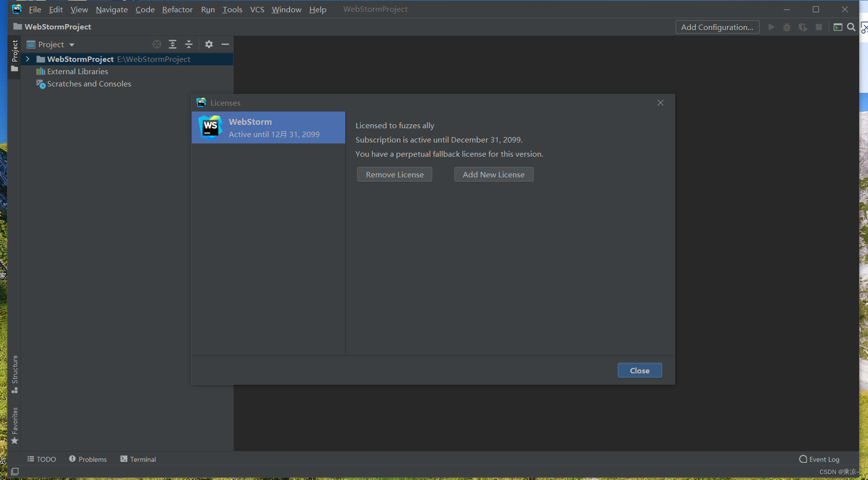Click the WebStormProject folder icon in the navigation bar

[x=18, y=27]
